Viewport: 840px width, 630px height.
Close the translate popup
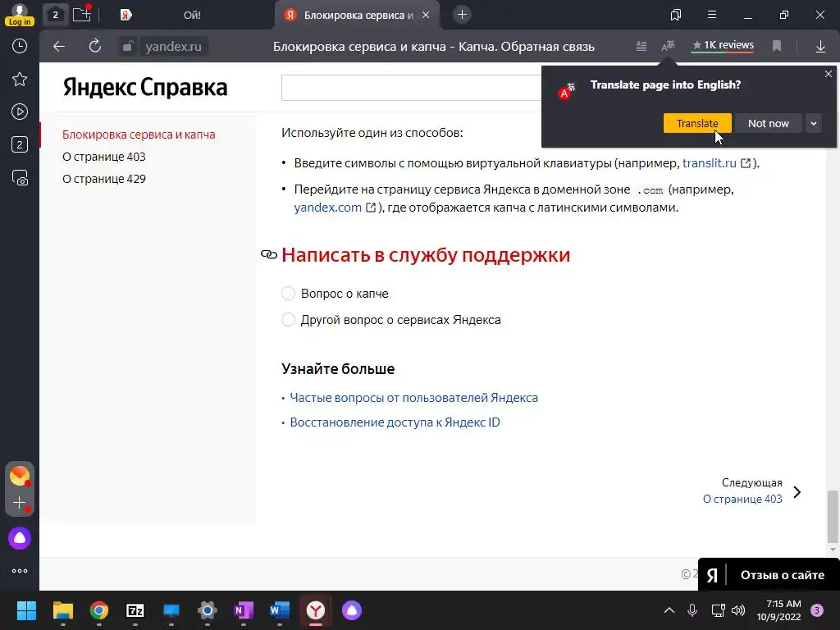click(829, 74)
